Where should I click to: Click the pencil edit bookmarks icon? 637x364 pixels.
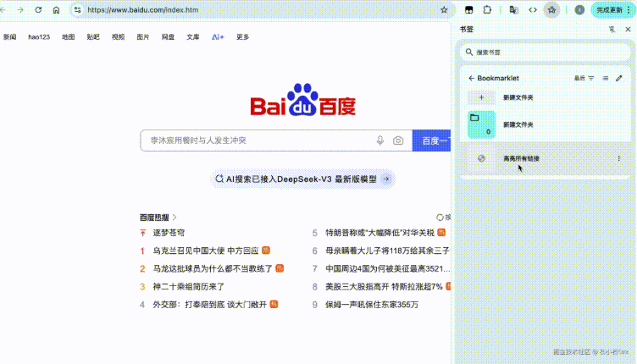pyautogui.click(x=618, y=78)
